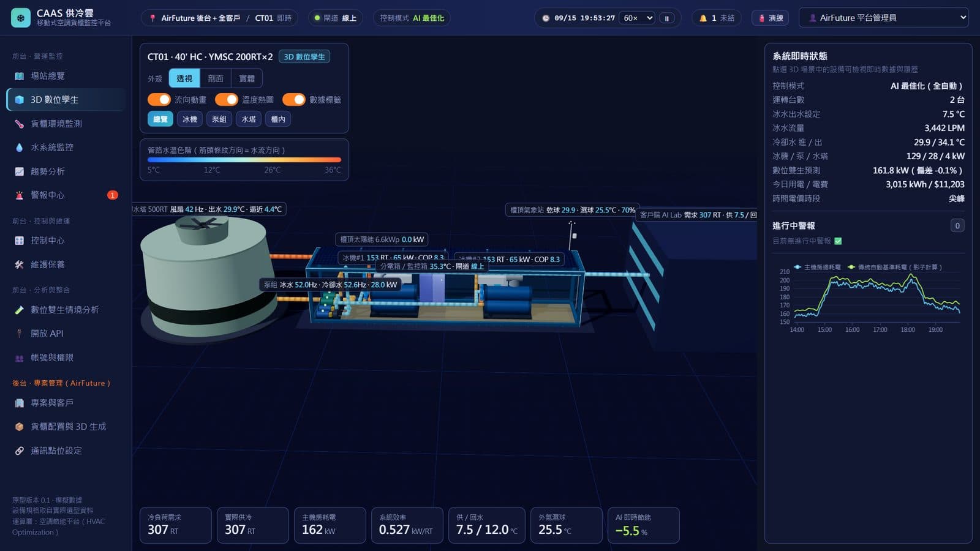Click the 進行中警報 count badge showing 0

(x=957, y=226)
